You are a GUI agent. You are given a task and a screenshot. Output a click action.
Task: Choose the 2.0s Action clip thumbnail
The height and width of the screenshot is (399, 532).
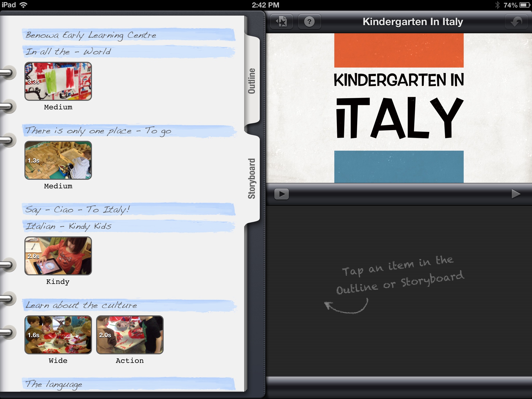[130, 335]
